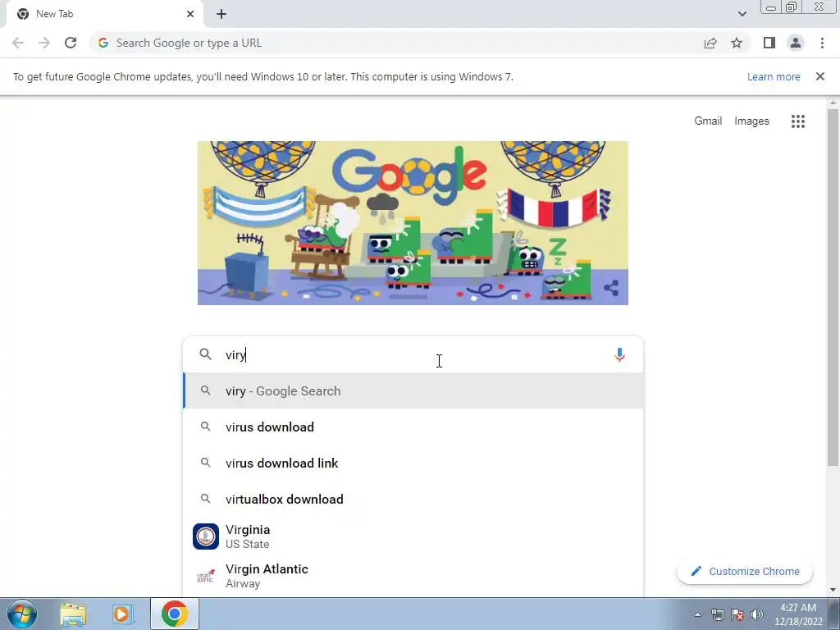Click the browser back arrow
Image resolution: width=840 pixels, height=630 pixels.
(18, 43)
